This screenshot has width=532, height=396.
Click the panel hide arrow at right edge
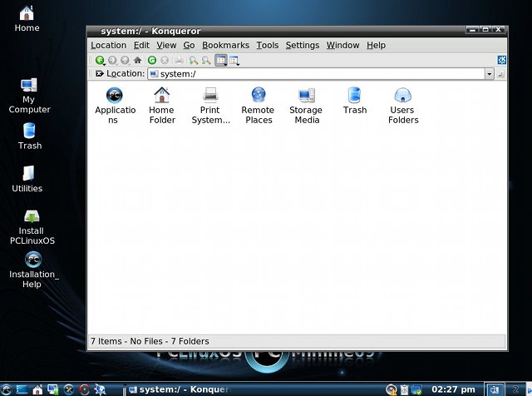pyautogui.click(x=529, y=389)
